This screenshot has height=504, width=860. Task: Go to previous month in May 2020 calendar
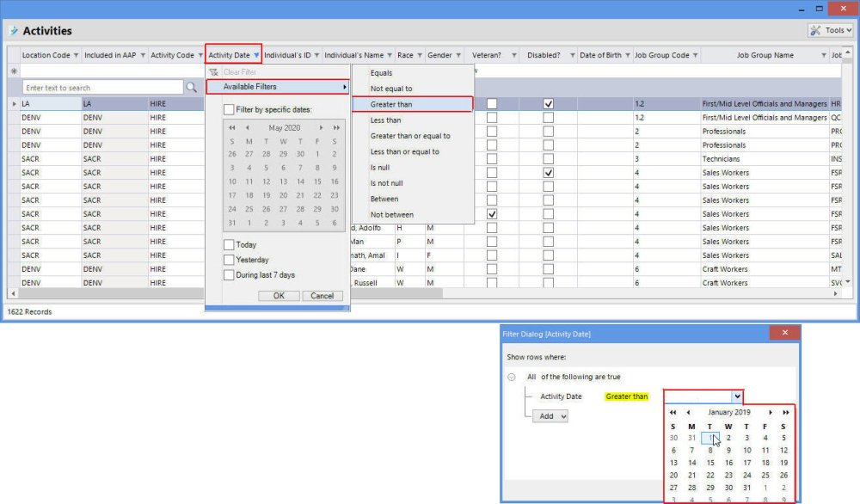pos(248,128)
